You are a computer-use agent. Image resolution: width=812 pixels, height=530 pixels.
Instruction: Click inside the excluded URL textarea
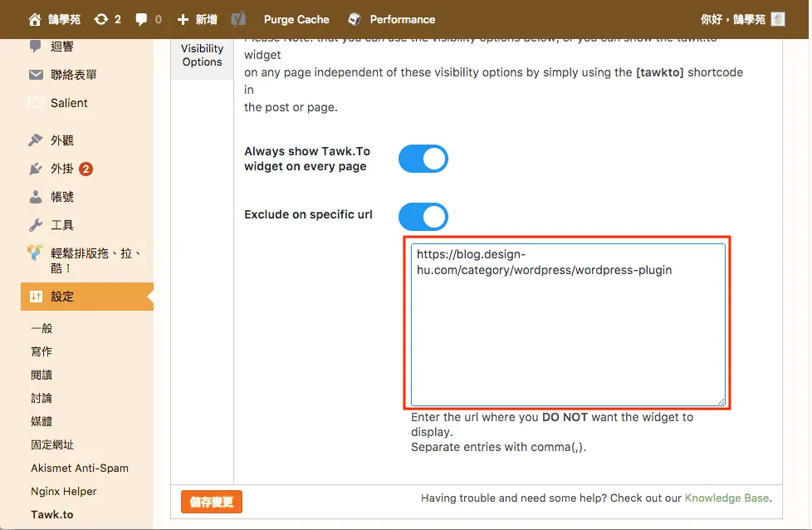(x=568, y=324)
